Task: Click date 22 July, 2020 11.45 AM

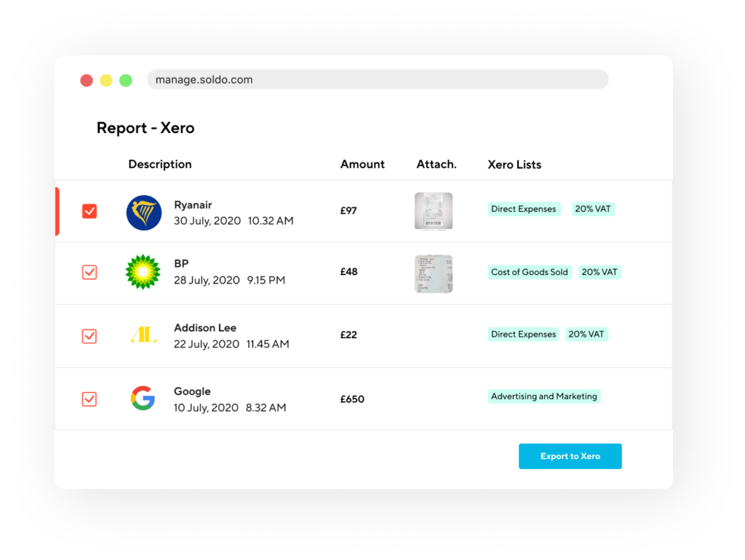Action: tap(231, 344)
